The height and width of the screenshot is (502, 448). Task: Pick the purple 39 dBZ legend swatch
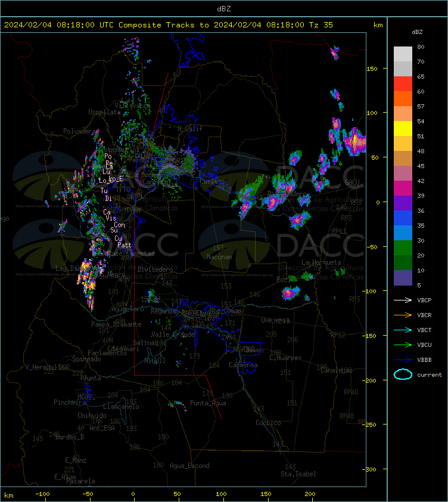tap(403, 203)
